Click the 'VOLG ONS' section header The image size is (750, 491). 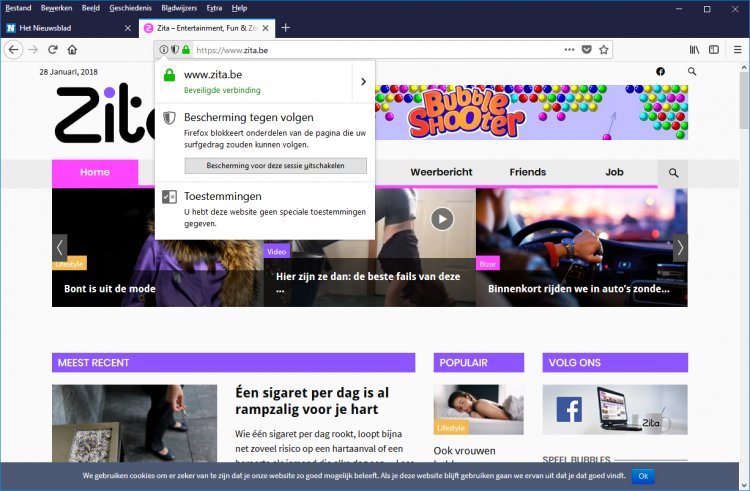tap(615, 362)
